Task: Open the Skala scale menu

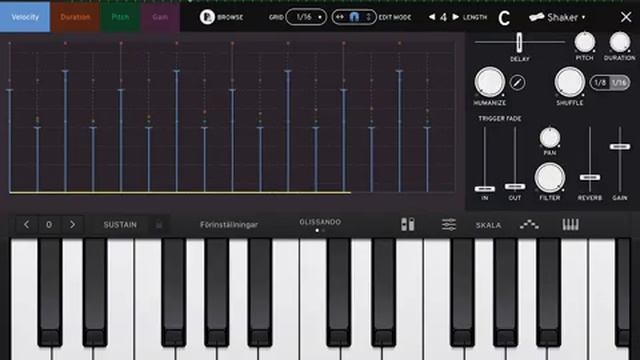Action: [x=488, y=225]
